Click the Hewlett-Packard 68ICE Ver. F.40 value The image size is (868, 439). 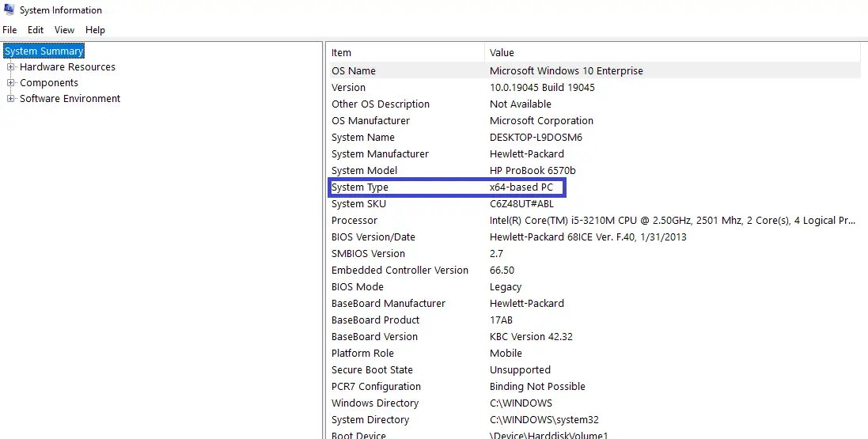coord(588,237)
